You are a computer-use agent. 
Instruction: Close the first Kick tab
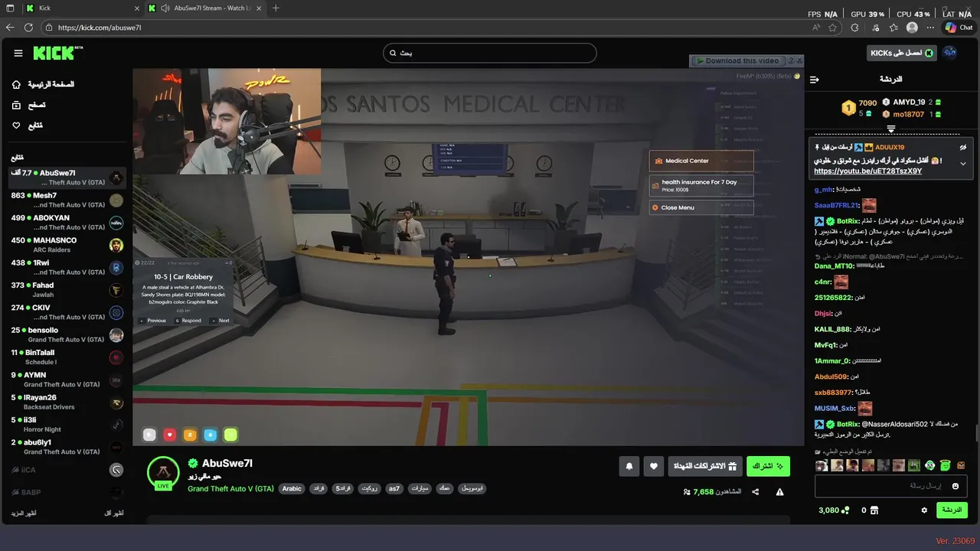[137, 8]
